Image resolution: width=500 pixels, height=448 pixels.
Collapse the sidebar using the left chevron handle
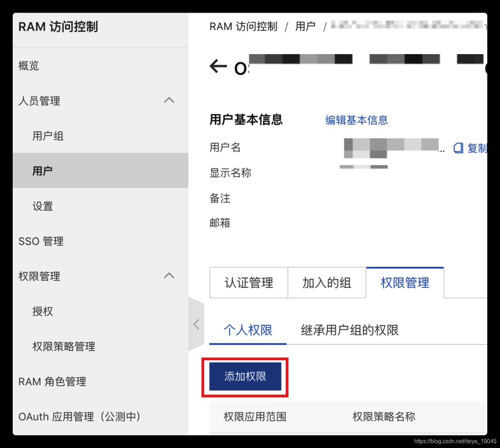tap(196, 324)
